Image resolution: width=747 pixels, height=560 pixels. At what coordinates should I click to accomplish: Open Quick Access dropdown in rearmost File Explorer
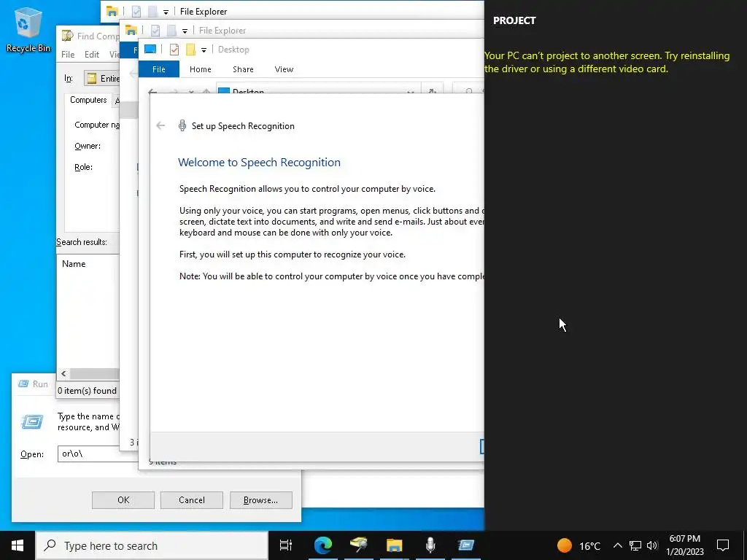pos(166,12)
